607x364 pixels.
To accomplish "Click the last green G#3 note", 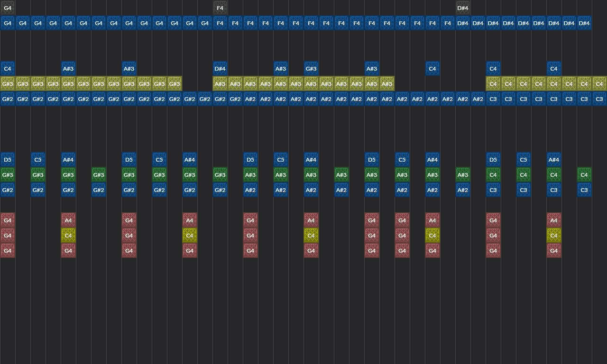I will [x=220, y=175].
